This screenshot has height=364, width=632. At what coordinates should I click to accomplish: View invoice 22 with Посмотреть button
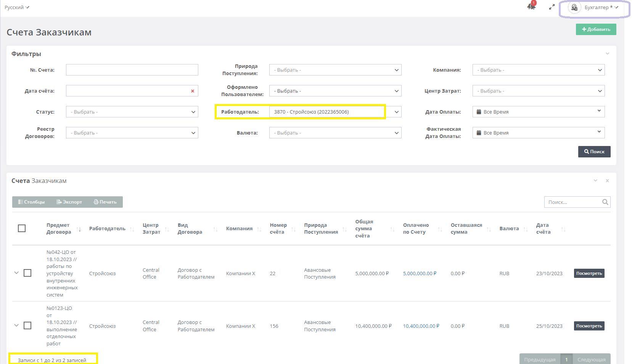coord(589,273)
